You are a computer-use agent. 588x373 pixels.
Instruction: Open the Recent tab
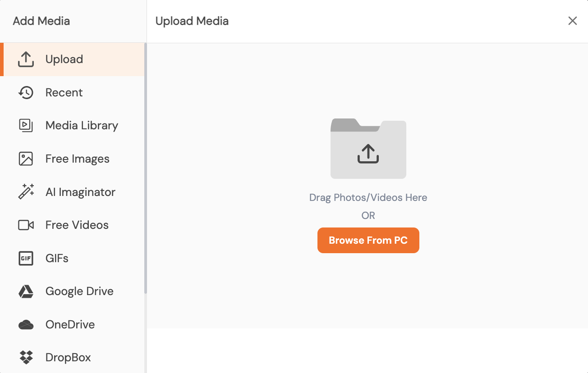coord(64,93)
